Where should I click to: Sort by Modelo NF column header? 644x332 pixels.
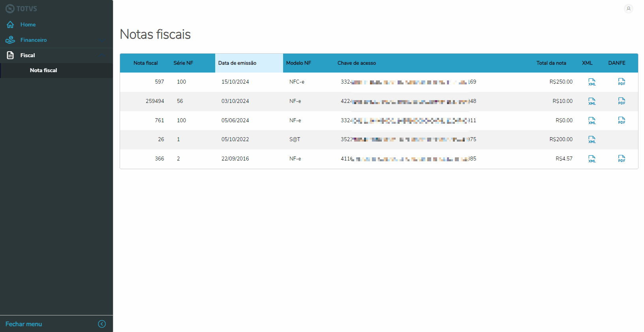click(x=299, y=63)
